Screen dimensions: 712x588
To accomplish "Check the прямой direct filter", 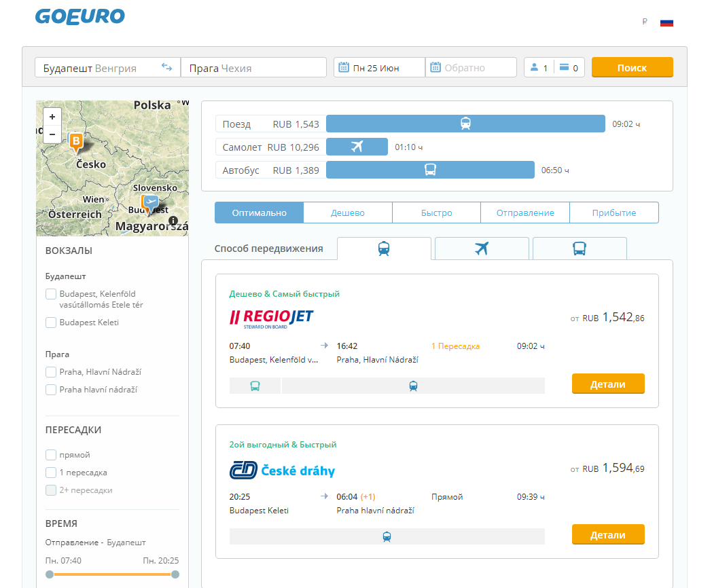I will tap(51, 455).
